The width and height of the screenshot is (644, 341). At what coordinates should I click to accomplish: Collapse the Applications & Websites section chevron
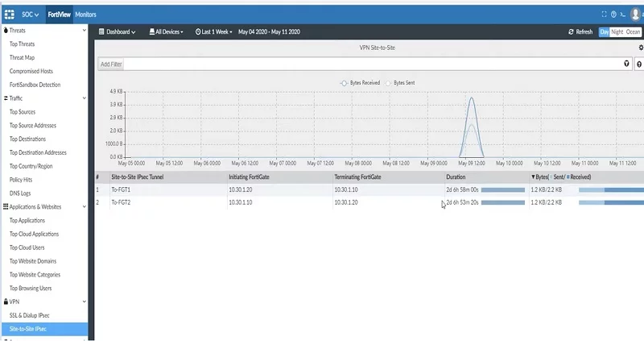point(85,207)
